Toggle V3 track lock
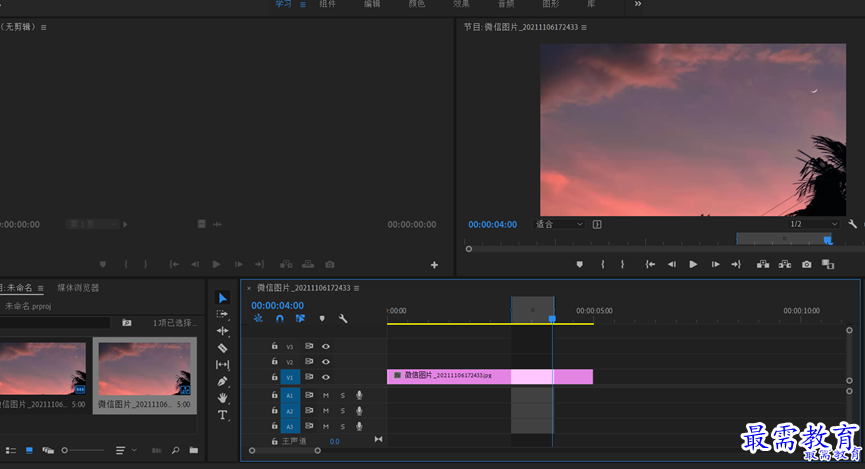The height and width of the screenshot is (469, 865). (x=274, y=346)
